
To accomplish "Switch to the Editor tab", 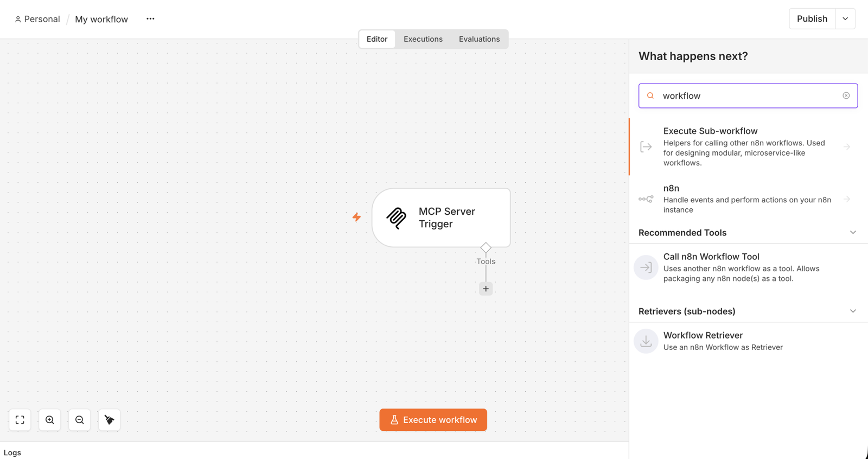I will [x=377, y=39].
